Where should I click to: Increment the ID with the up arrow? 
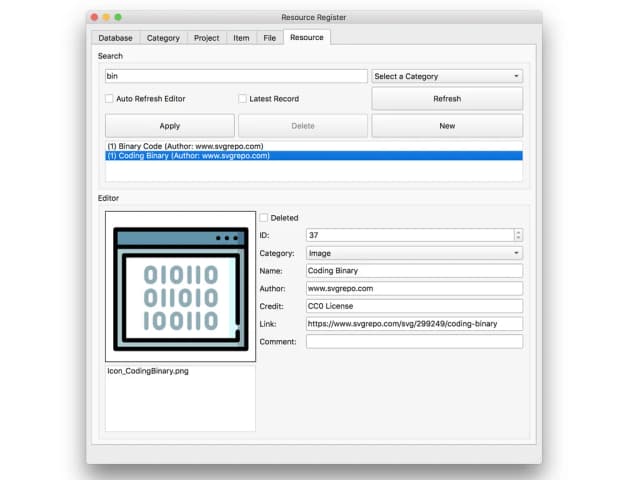tap(518, 232)
